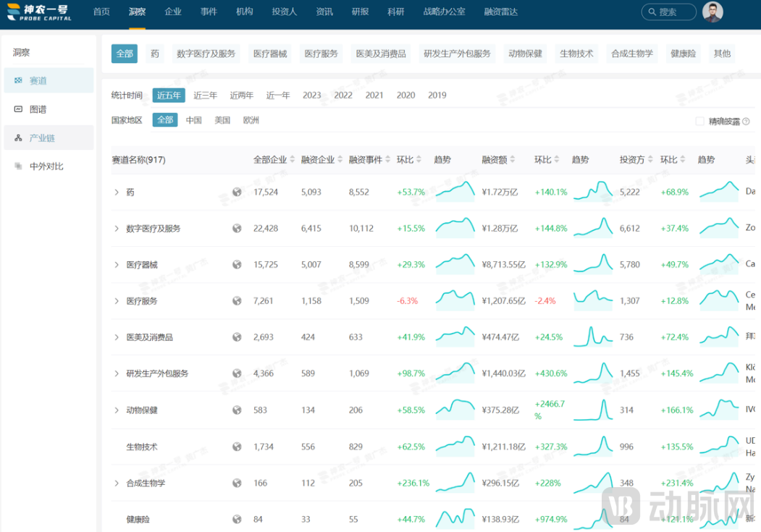
Task: Select the 近三年 time filter
Action: pos(205,95)
